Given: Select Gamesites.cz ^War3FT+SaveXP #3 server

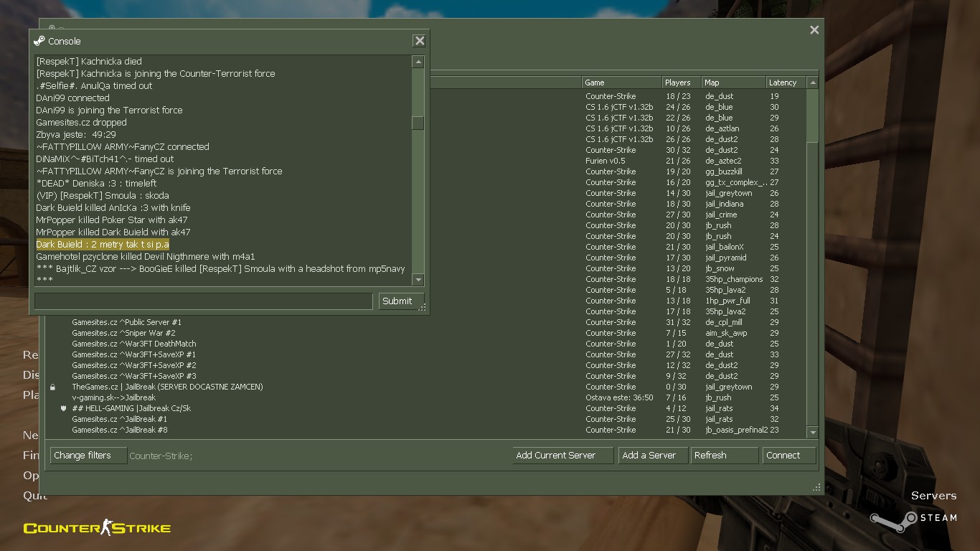Looking at the screenshot, I should click(426, 376).
